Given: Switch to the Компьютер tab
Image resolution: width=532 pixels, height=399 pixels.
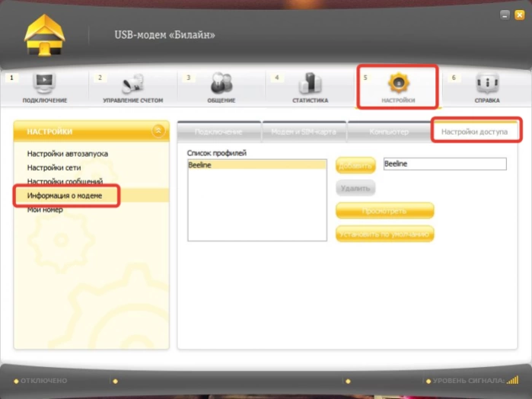Looking at the screenshot, I should coord(389,132).
